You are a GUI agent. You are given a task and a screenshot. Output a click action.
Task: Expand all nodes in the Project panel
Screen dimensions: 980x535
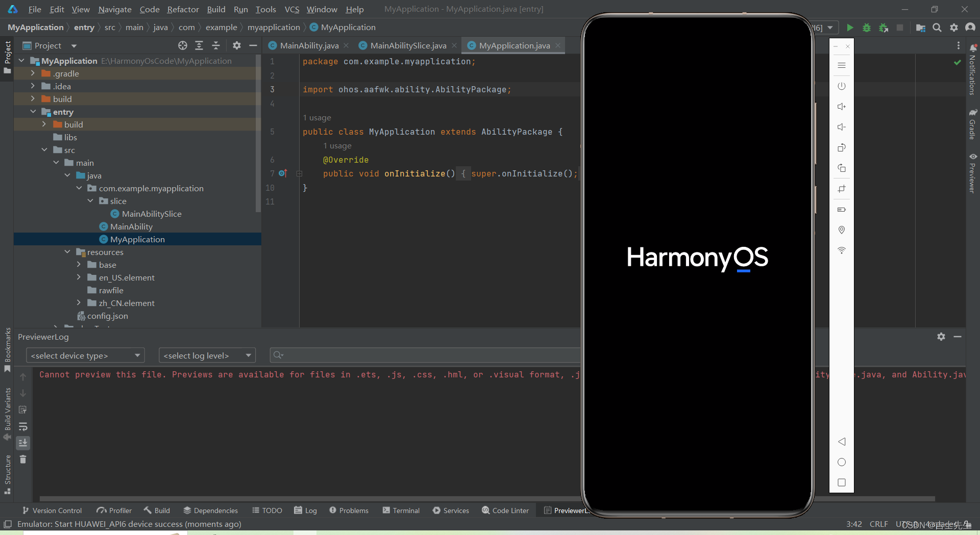pyautogui.click(x=199, y=45)
